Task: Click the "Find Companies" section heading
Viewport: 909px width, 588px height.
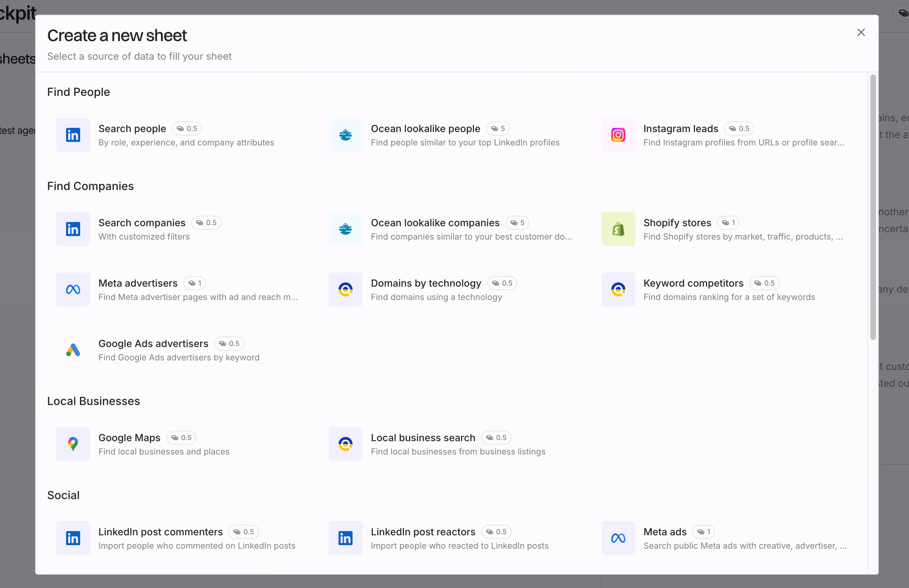Action: coord(91,186)
